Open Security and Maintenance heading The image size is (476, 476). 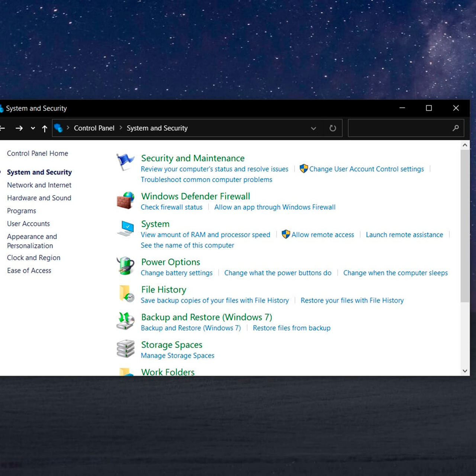193,158
